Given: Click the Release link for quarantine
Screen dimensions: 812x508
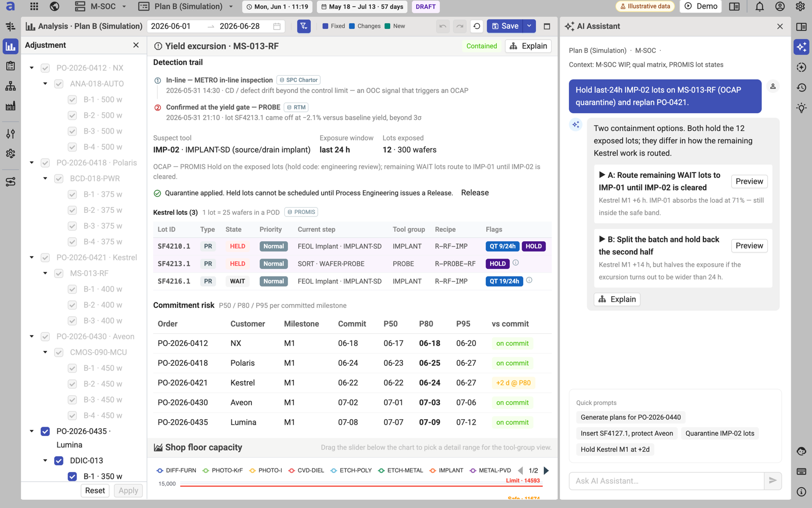Looking at the screenshot, I should [x=475, y=193].
